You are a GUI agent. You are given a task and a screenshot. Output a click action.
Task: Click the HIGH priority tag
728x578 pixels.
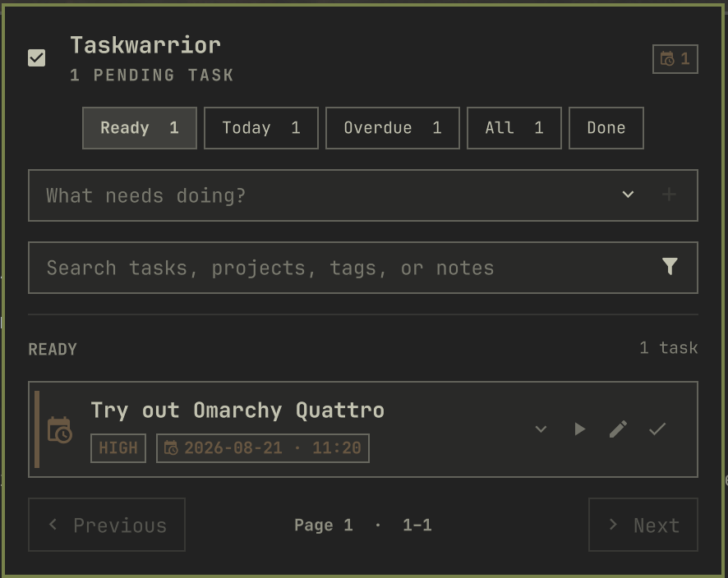pyautogui.click(x=118, y=448)
